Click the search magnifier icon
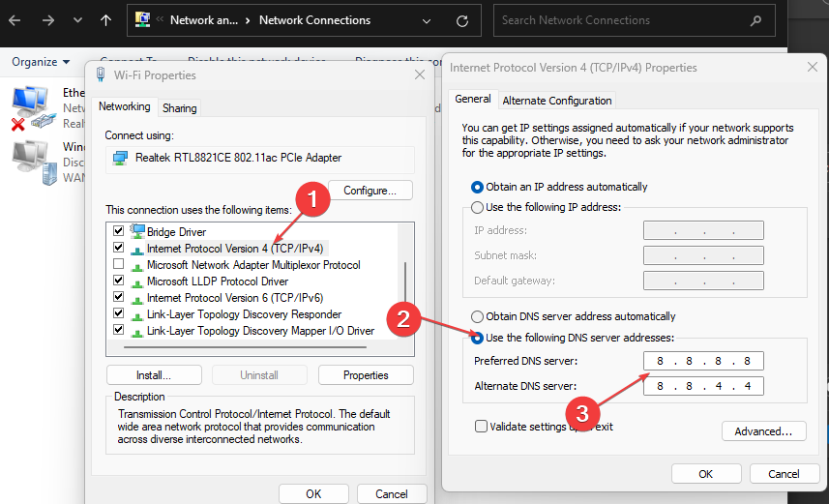This screenshot has height=504, width=829. (755, 20)
